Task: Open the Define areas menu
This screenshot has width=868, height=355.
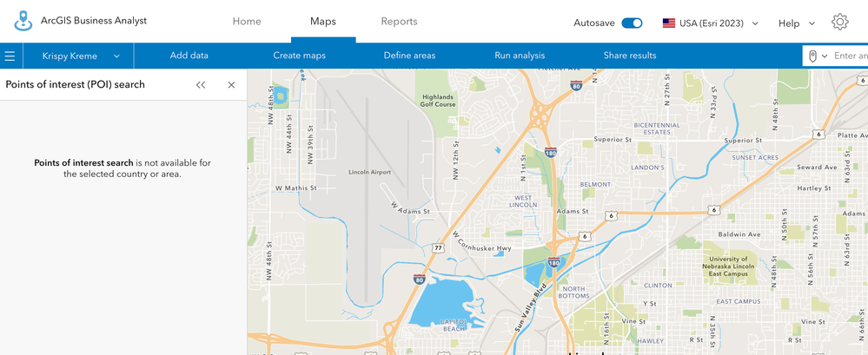Action: coord(409,56)
